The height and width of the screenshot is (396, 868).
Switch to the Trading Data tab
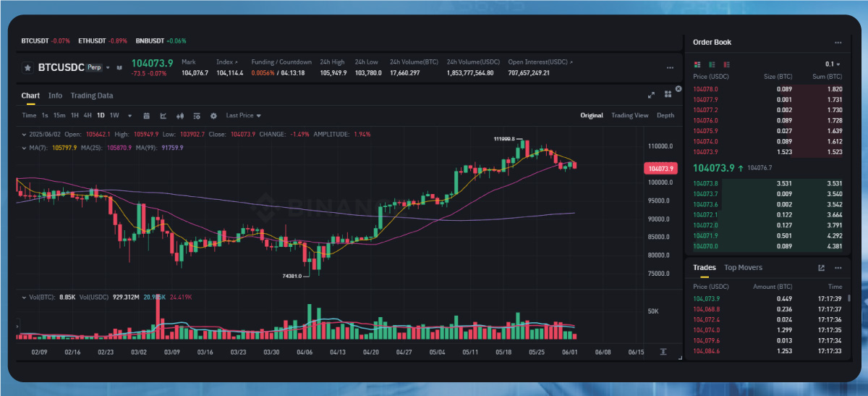pos(91,96)
